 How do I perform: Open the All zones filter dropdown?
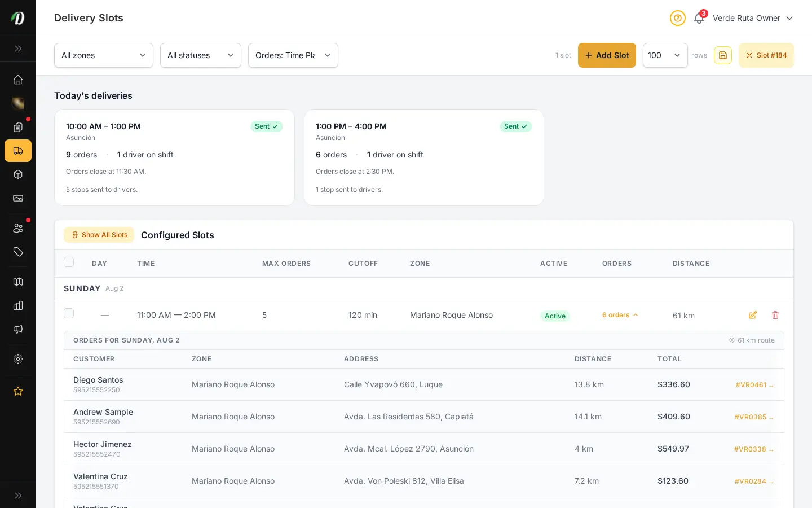(104, 55)
